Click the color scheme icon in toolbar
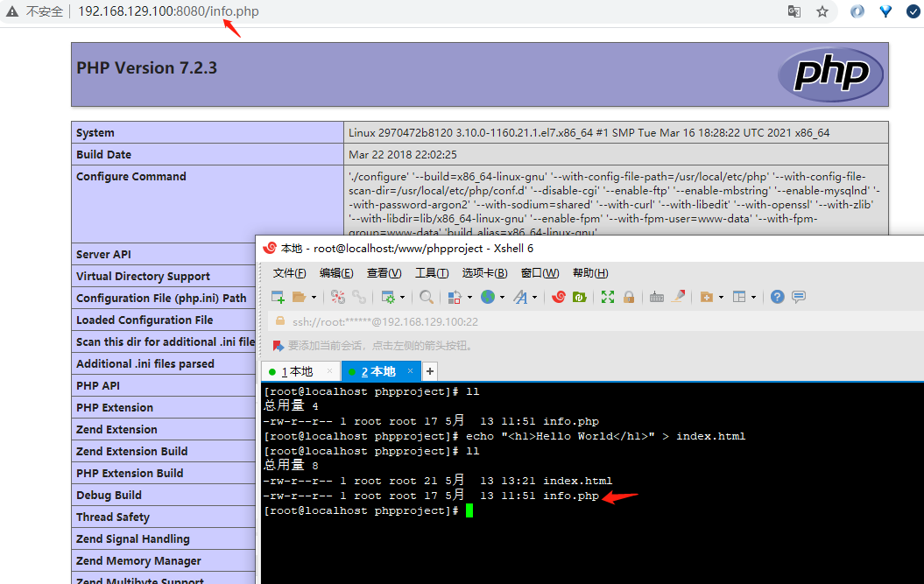 (x=455, y=297)
